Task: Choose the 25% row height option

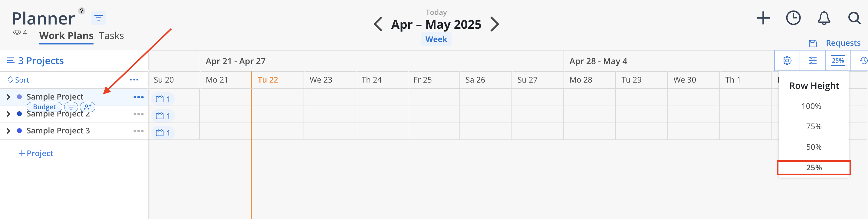Action: (x=814, y=168)
